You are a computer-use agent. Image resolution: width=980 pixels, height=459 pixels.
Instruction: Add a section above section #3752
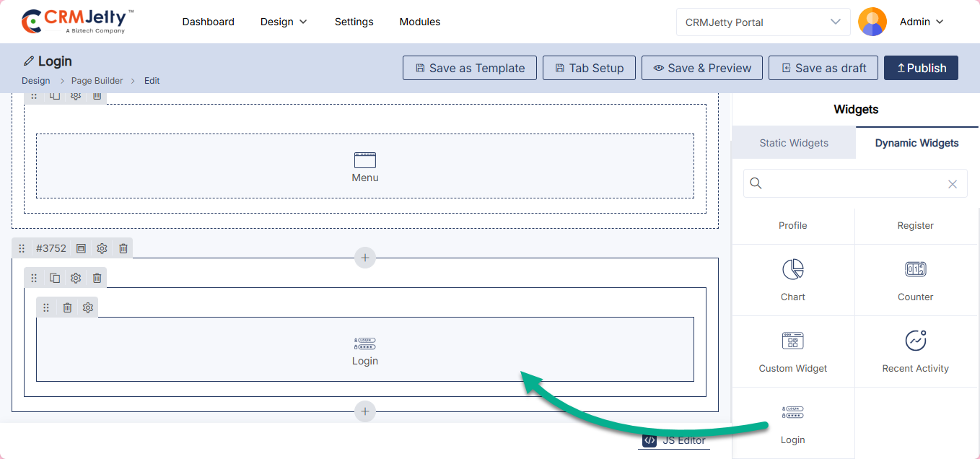pyautogui.click(x=365, y=258)
